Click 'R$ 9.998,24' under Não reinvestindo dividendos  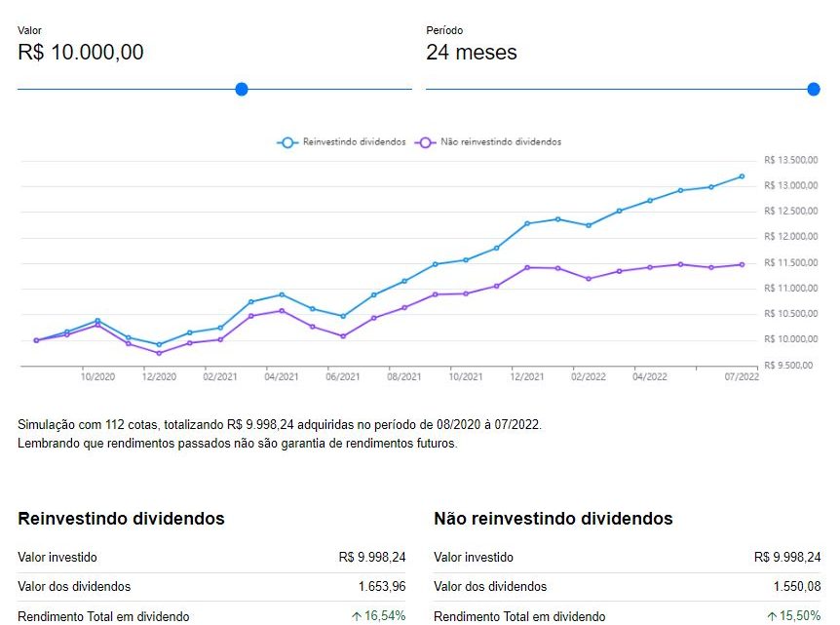(x=787, y=558)
